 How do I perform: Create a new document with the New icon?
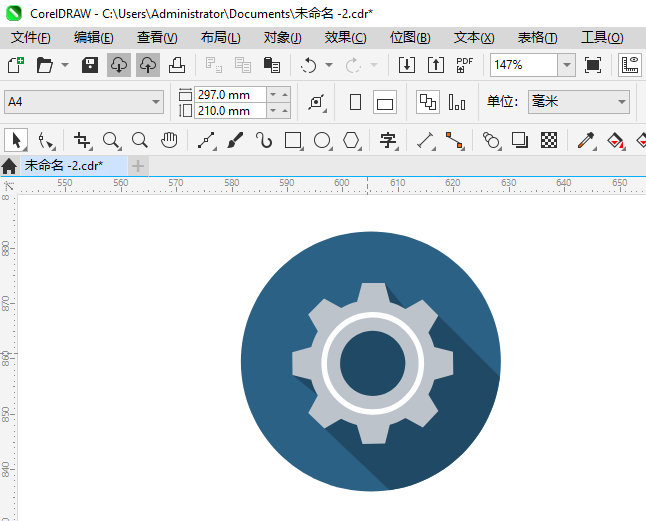click(x=16, y=65)
